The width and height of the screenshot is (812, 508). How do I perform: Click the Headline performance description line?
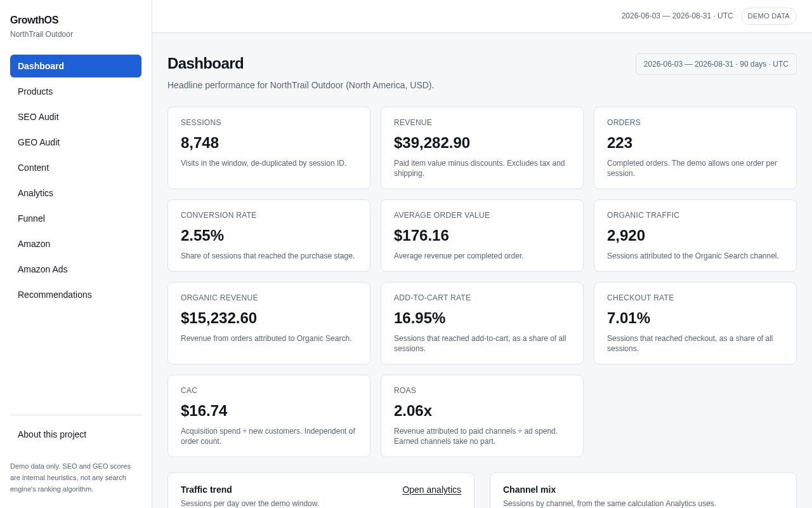pos(301,85)
